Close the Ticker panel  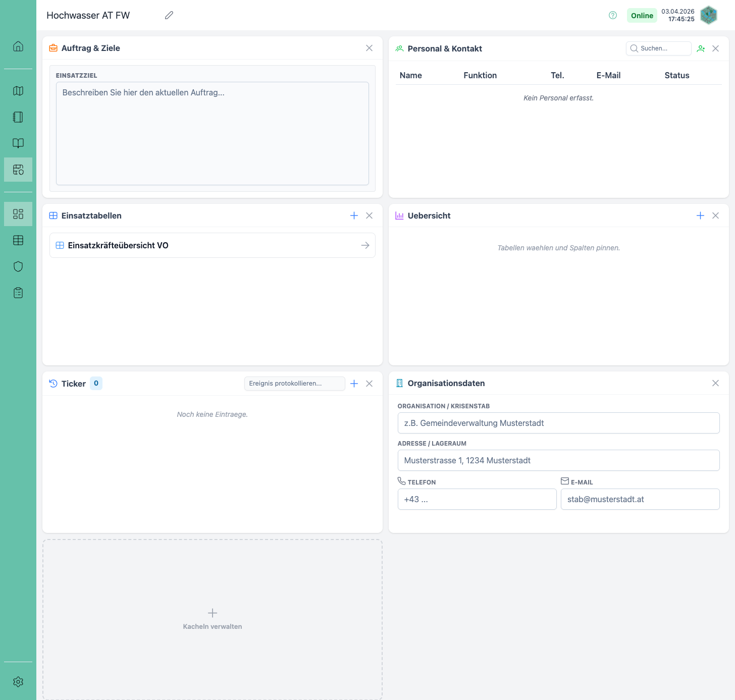[x=369, y=384]
